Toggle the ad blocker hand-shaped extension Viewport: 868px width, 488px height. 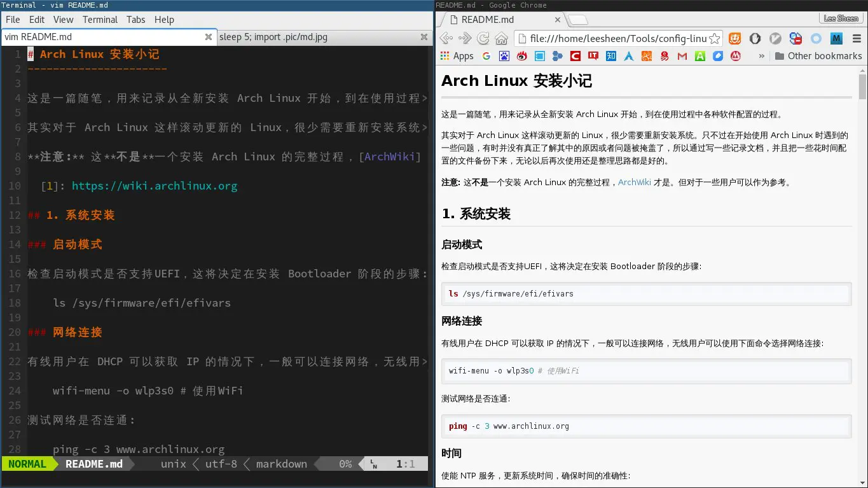click(x=755, y=38)
